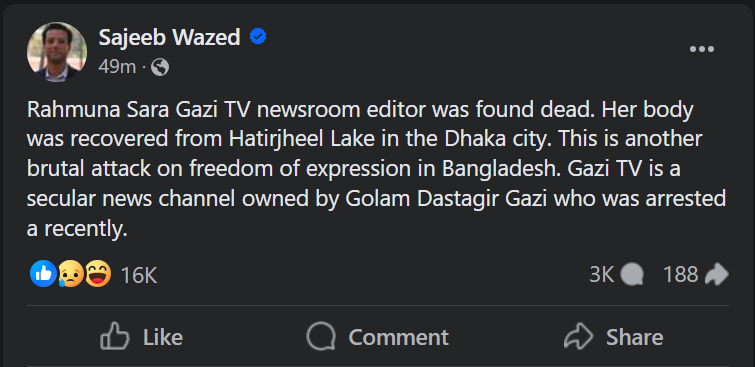Click the speech bubble icon on Comment
Viewport: 755px width, 367px height.
321,336
